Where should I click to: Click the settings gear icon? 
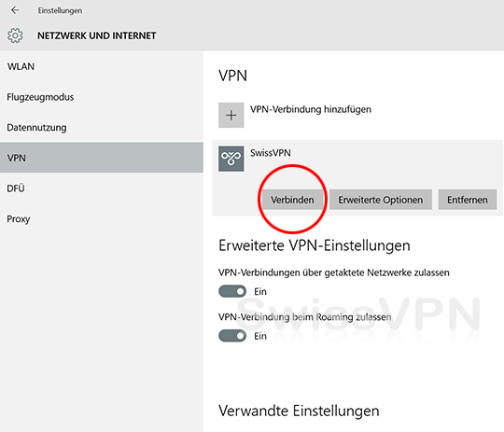pyautogui.click(x=15, y=35)
